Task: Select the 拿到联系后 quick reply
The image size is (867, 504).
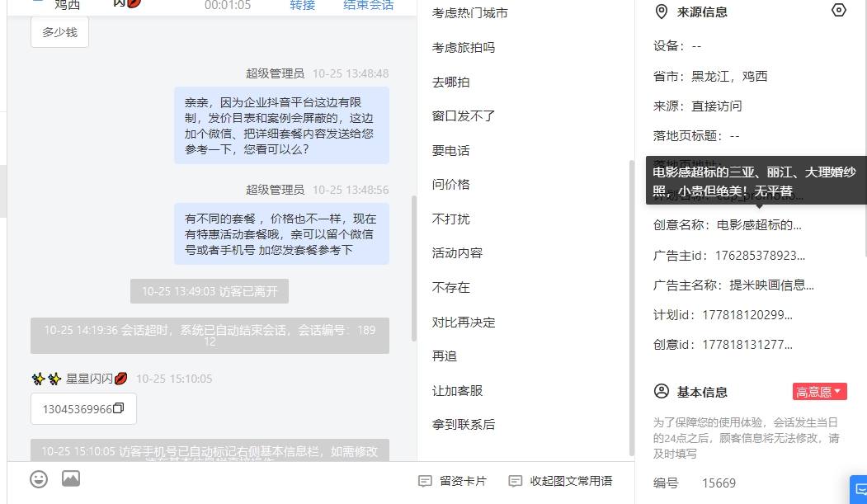Action: click(464, 425)
